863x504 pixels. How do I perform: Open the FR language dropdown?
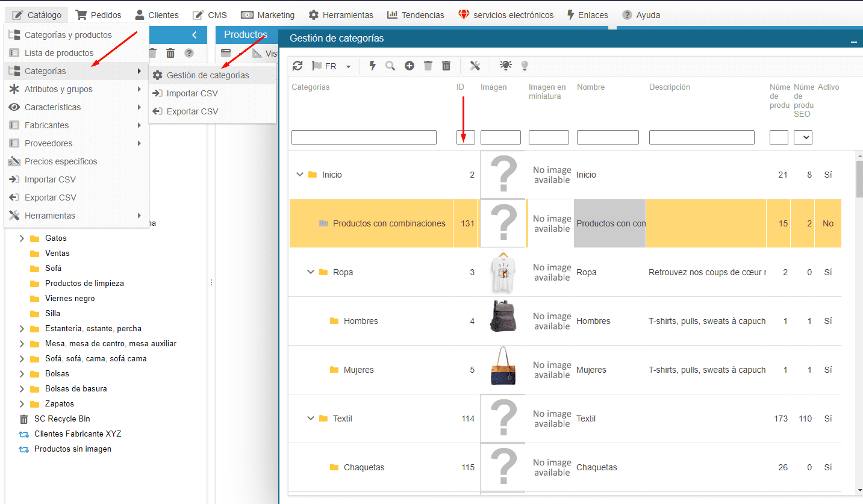click(x=348, y=67)
